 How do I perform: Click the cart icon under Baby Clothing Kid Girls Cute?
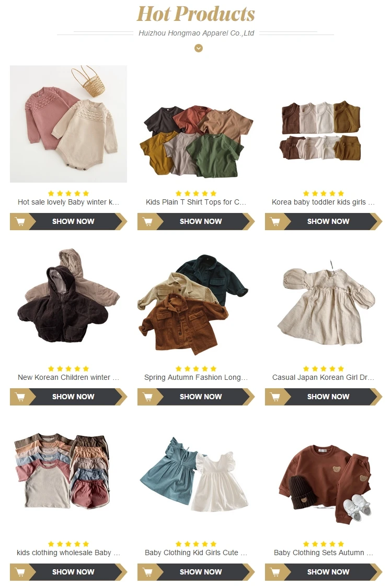point(148,572)
